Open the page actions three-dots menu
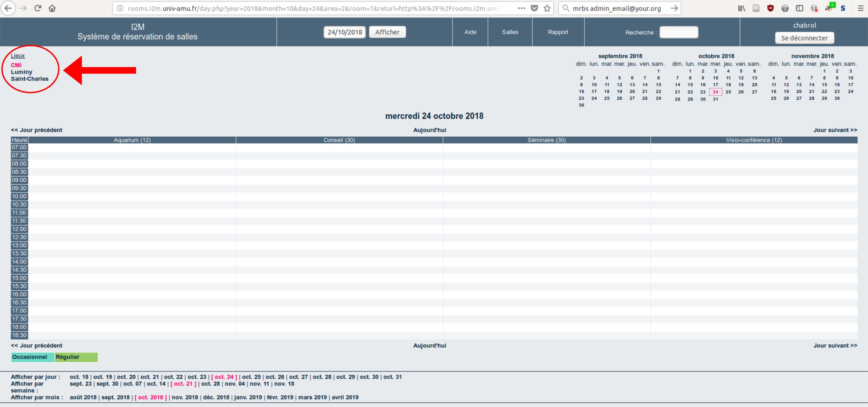868x407 pixels. (x=522, y=8)
